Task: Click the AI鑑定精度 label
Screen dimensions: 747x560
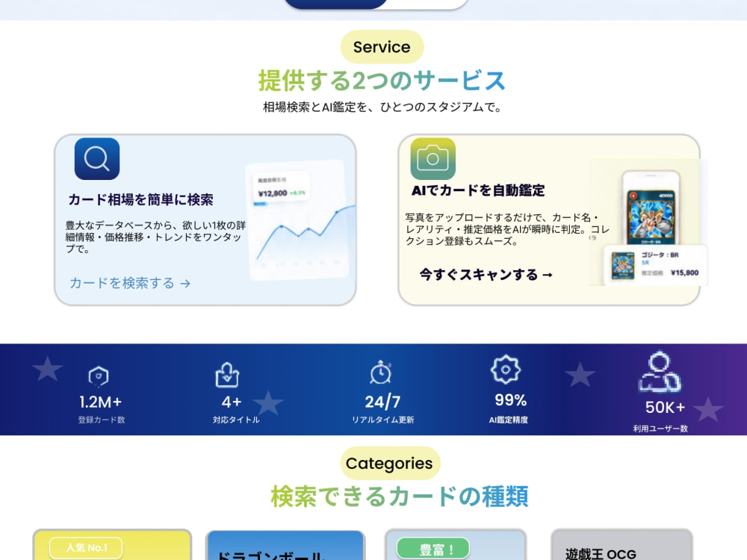Action: click(509, 420)
